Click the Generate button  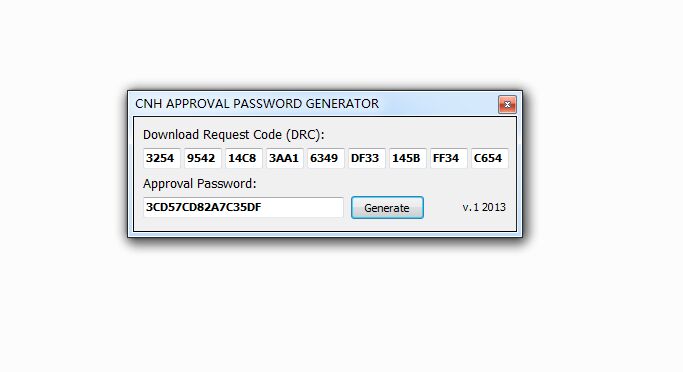tap(387, 208)
